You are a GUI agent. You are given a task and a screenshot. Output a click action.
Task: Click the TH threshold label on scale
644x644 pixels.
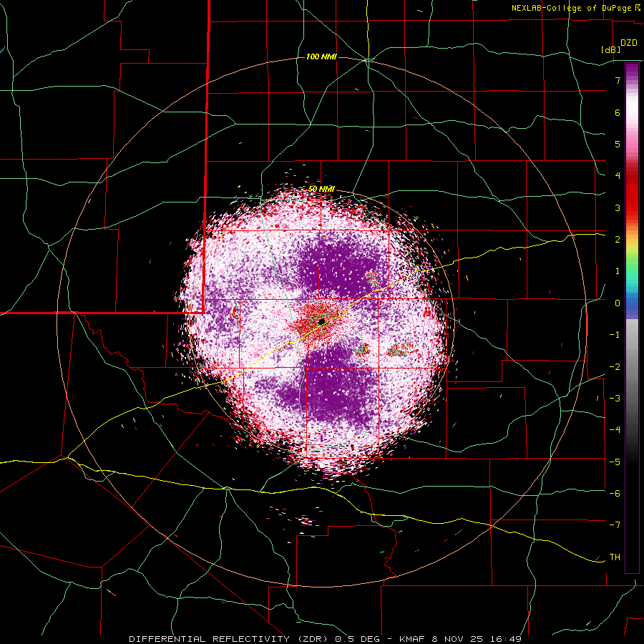[x=615, y=557]
